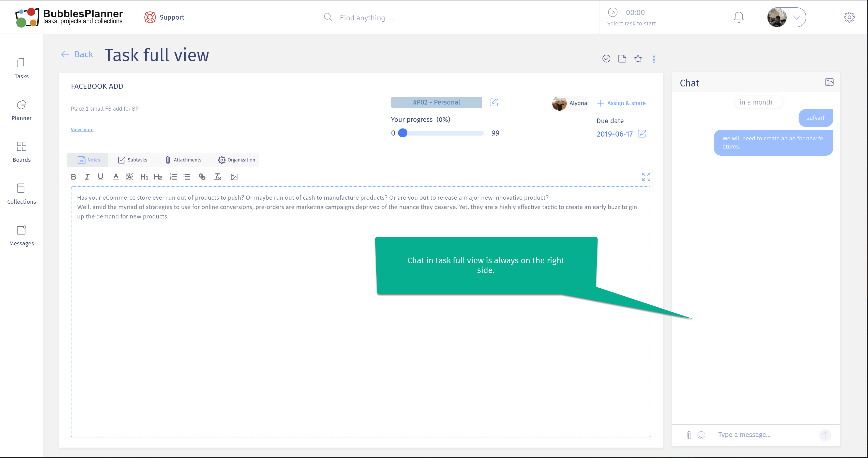This screenshot has width=868, height=458.
Task: Click inside the notes text area
Action: point(361,312)
